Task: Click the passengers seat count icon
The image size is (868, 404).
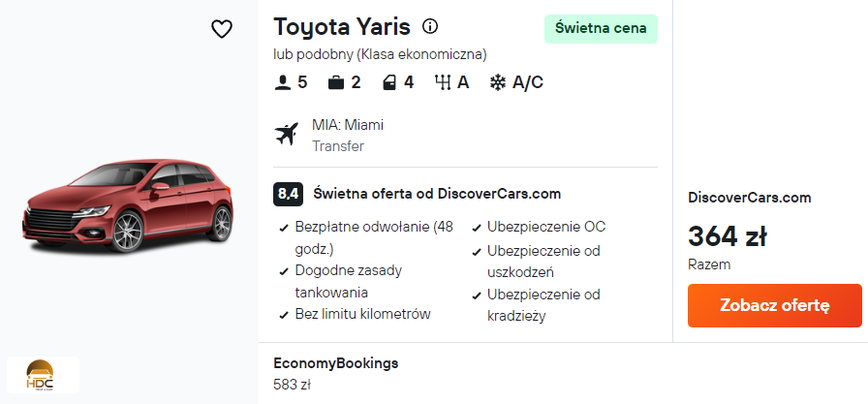Action: tap(283, 82)
